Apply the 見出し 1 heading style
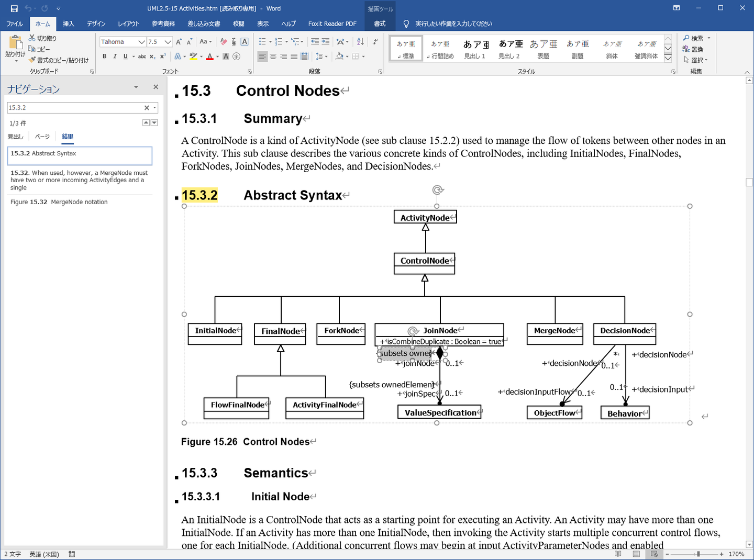Viewport: 754px width, 560px height. coord(475,49)
